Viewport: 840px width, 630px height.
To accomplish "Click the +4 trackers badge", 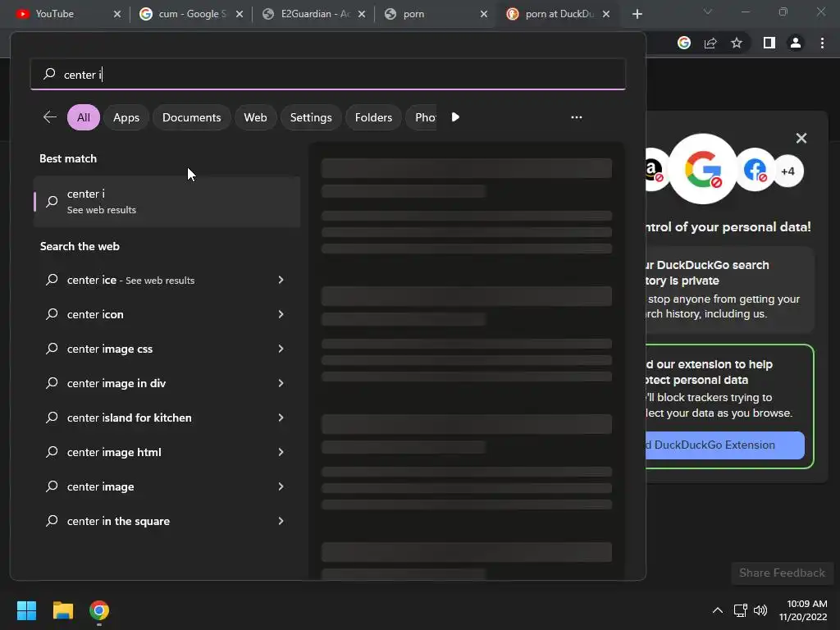I will tap(787, 171).
